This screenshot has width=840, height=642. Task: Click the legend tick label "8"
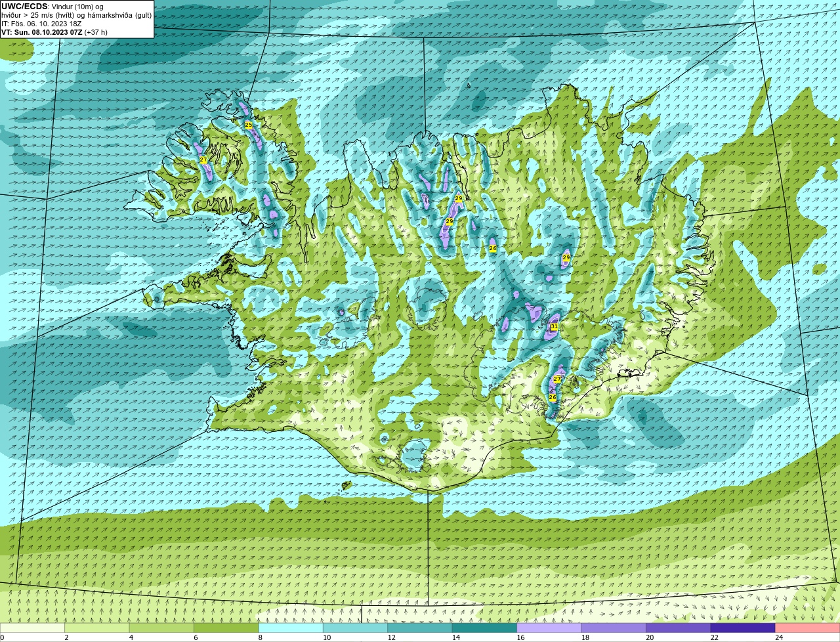[260, 637]
